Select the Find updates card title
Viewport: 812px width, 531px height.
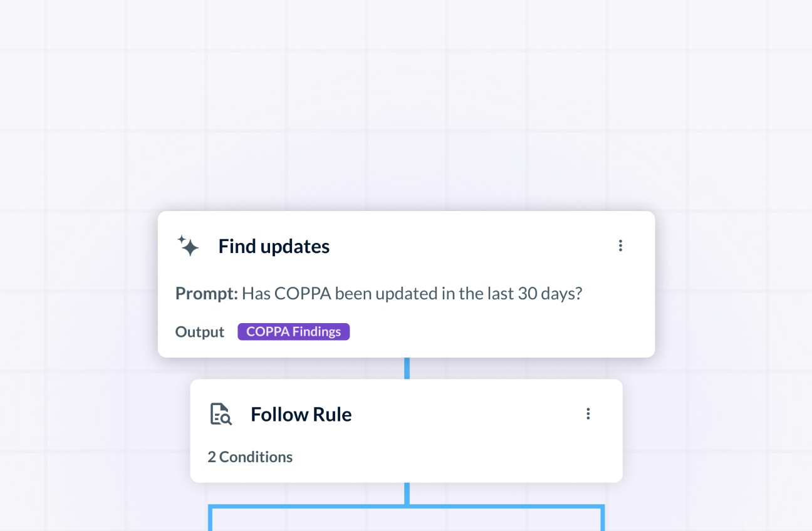[x=274, y=245]
